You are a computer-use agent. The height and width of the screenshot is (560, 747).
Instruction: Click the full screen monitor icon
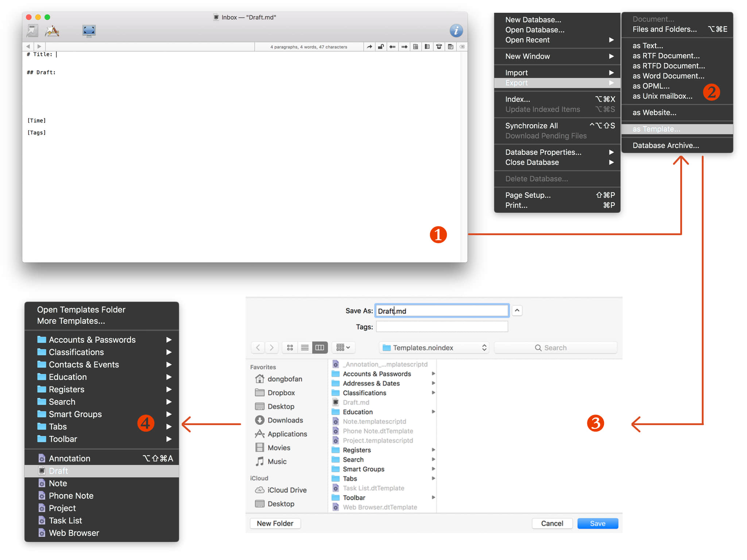pos(89,31)
